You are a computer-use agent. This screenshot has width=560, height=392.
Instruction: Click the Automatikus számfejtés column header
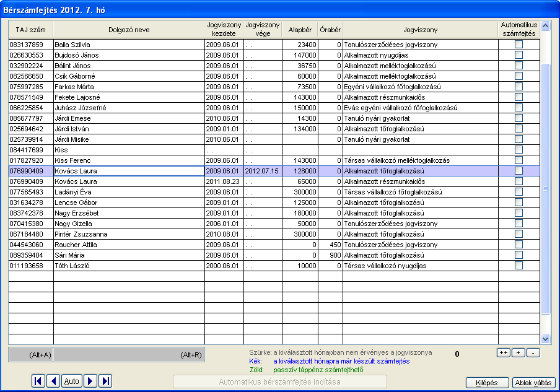click(519, 30)
